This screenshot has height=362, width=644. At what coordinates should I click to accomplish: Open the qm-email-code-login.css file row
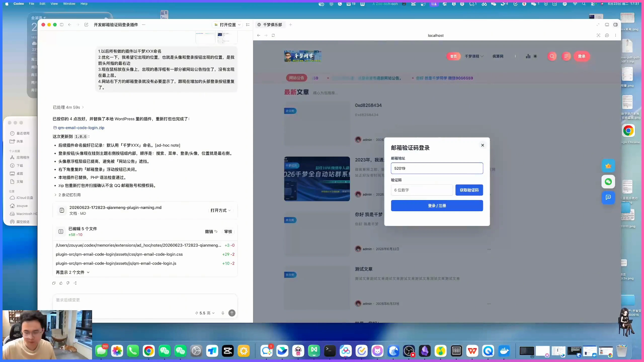(x=145, y=254)
